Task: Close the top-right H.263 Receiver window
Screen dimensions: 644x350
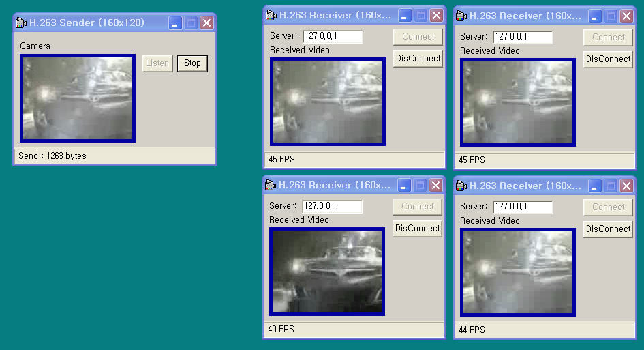Action: [627, 16]
